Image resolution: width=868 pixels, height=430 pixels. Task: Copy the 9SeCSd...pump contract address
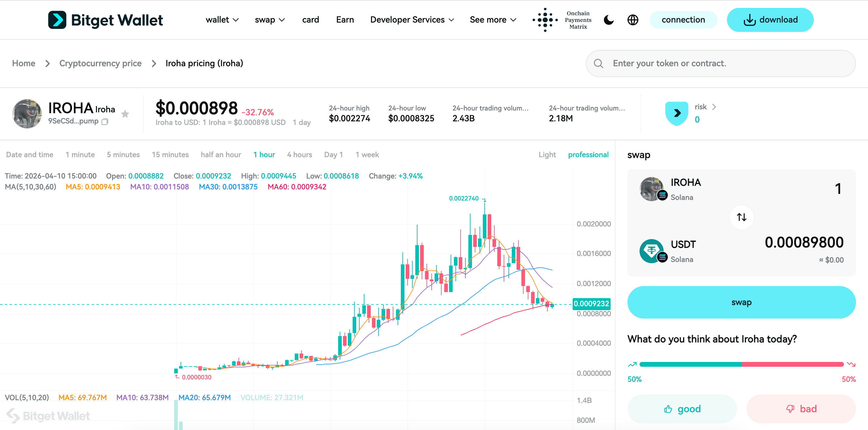[105, 121]
